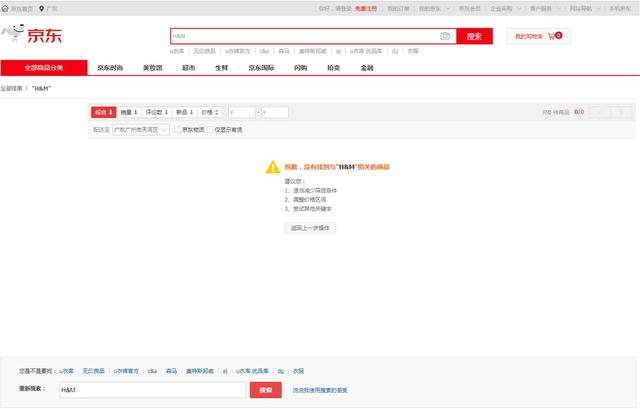Click the camera image-search icon
The height and width of the screenshot is (409, 640).
coord(445,36)
